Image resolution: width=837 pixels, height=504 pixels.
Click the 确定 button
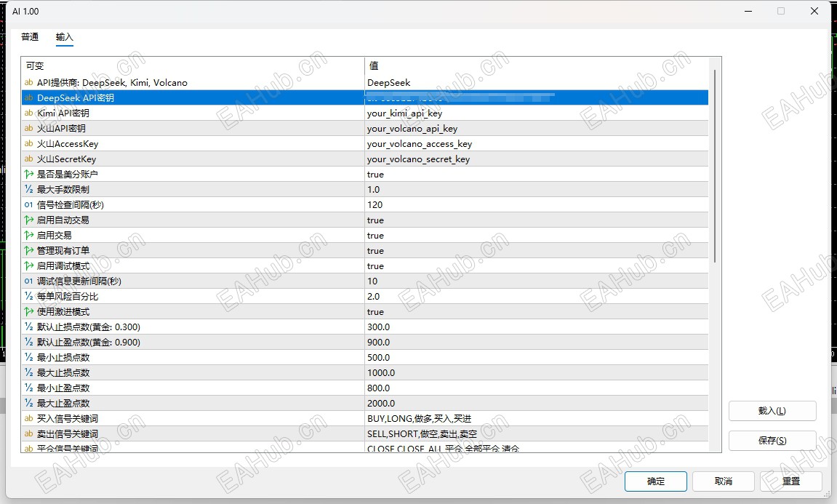655,481
